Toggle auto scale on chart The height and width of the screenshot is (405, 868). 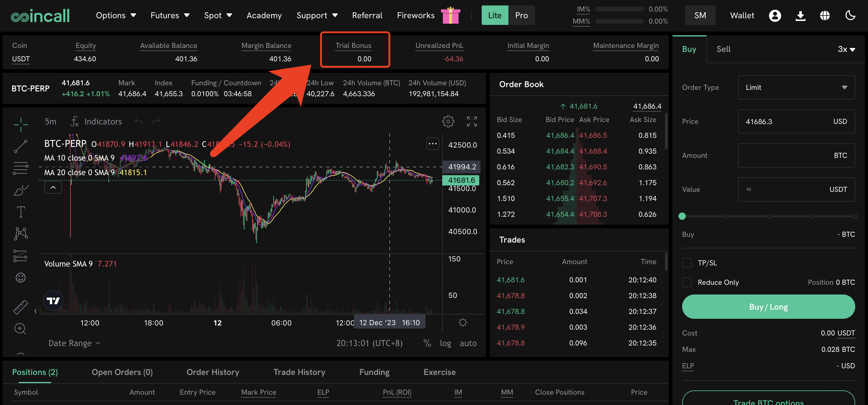[x=468, y=343]
